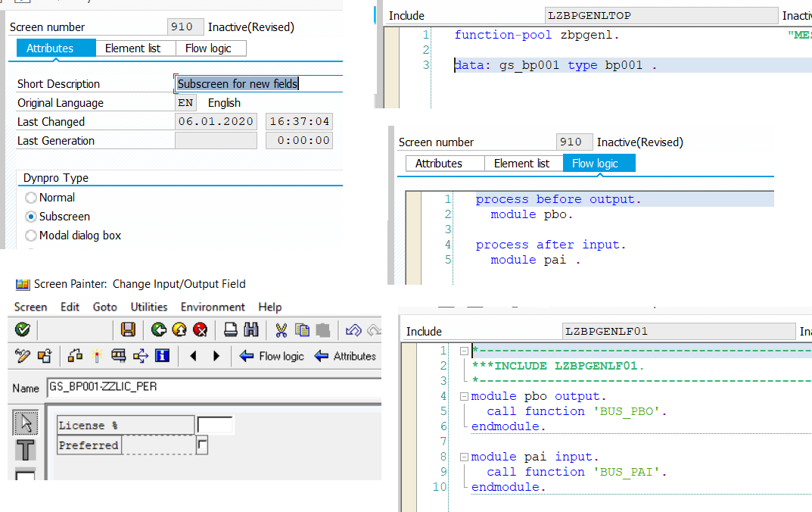The width and height of the screenshot is (812, 512).
Task: Switch to the Element list tab
Action: point(135,48)
